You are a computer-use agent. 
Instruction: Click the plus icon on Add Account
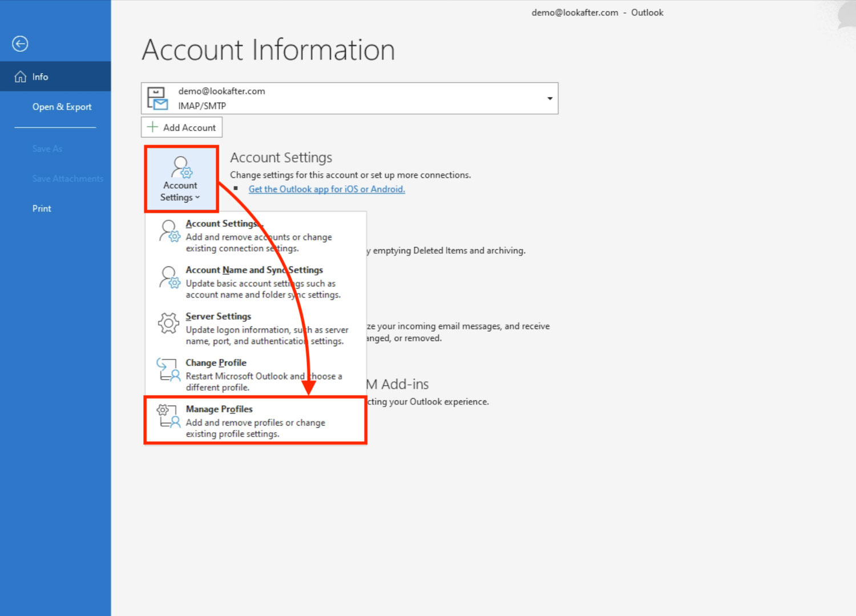[152, 127]
